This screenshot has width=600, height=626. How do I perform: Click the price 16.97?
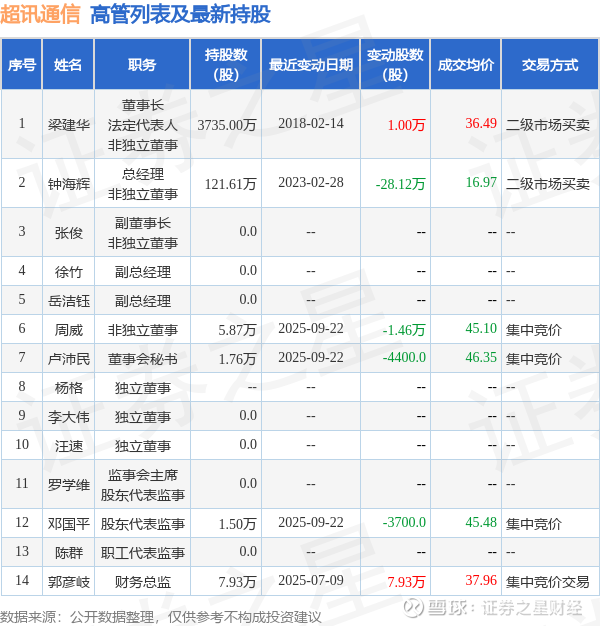click(x=481, y=182)
